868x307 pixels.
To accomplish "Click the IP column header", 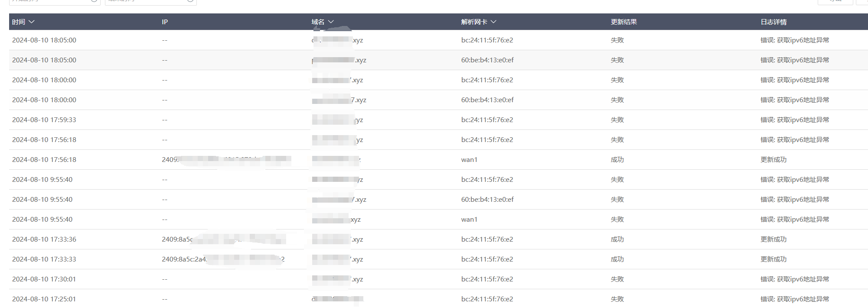I will 165,22.
